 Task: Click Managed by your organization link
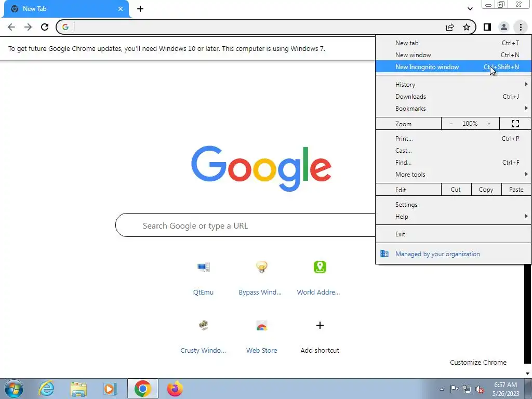pos(437,254)
